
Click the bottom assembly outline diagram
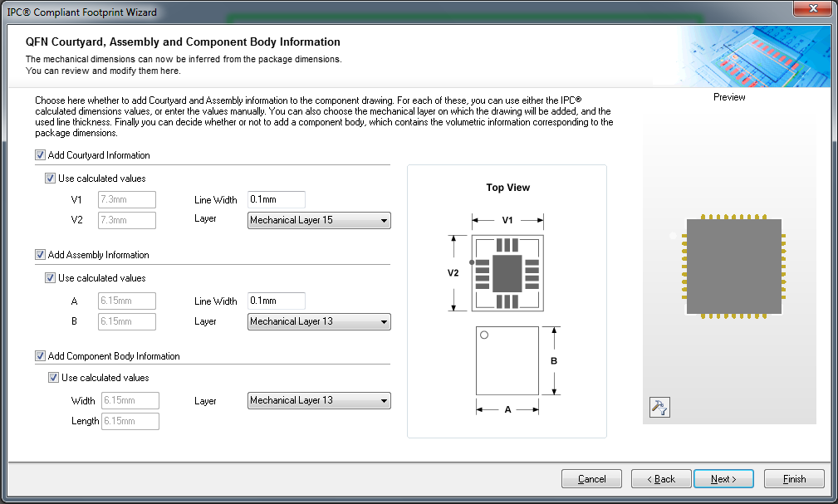(x=507, y=361)
